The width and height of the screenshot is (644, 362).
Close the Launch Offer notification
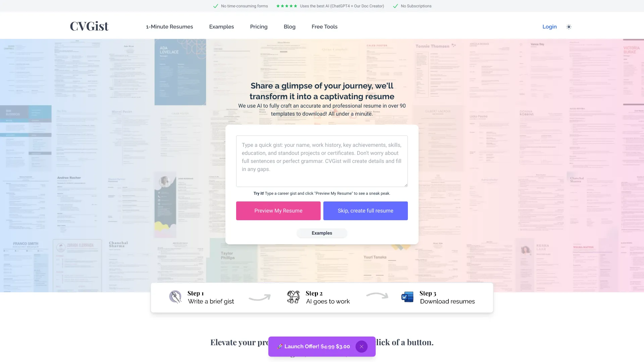coord(361,346)
